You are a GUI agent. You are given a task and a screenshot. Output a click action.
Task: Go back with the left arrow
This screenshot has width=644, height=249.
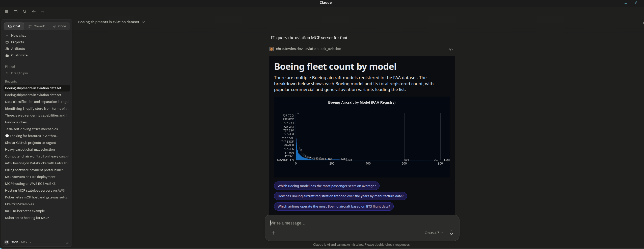[34, 12]
